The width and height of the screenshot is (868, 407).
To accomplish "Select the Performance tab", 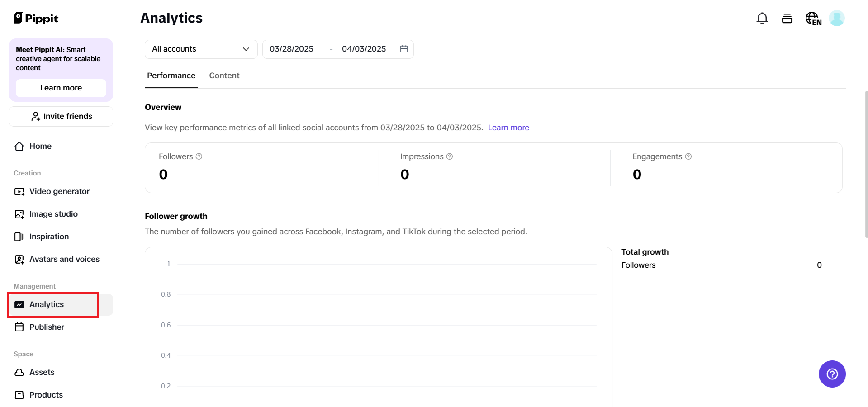I will [171, 76].
